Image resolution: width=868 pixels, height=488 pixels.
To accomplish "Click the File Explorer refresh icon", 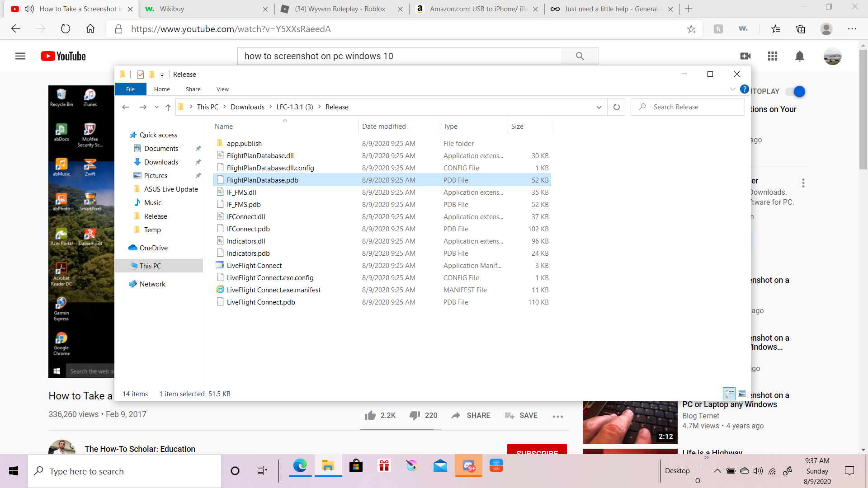I will [616, 107].
